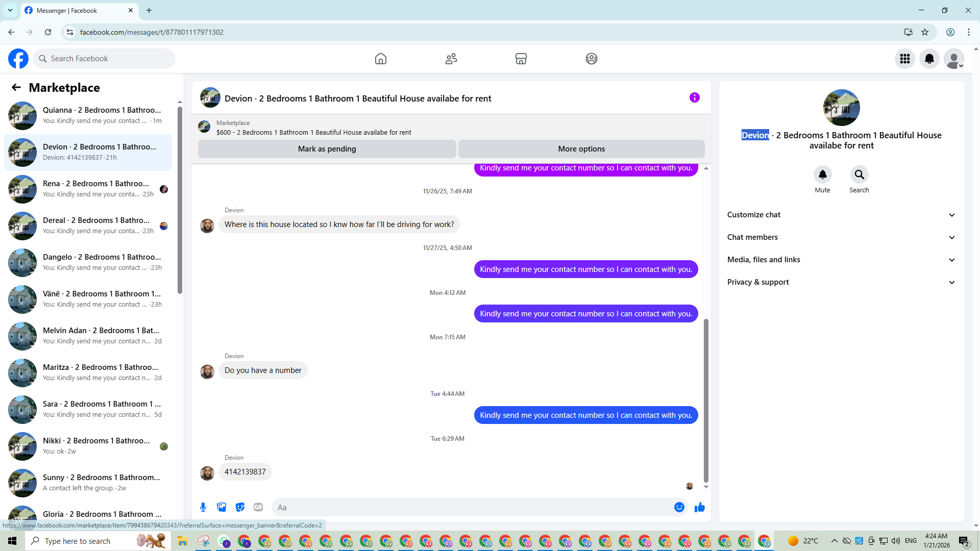Click the attach photo icon in composer
The image size is (980, 551).
tap(222, 507)
